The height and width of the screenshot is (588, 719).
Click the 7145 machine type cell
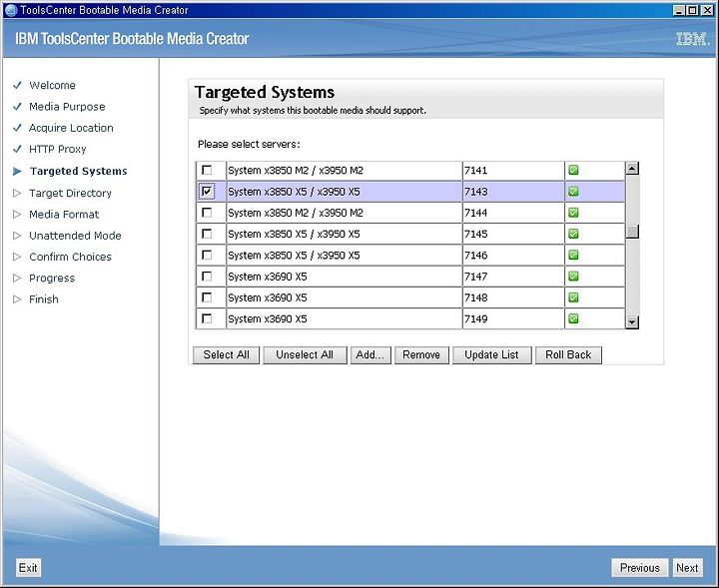[x=513, y=234]
